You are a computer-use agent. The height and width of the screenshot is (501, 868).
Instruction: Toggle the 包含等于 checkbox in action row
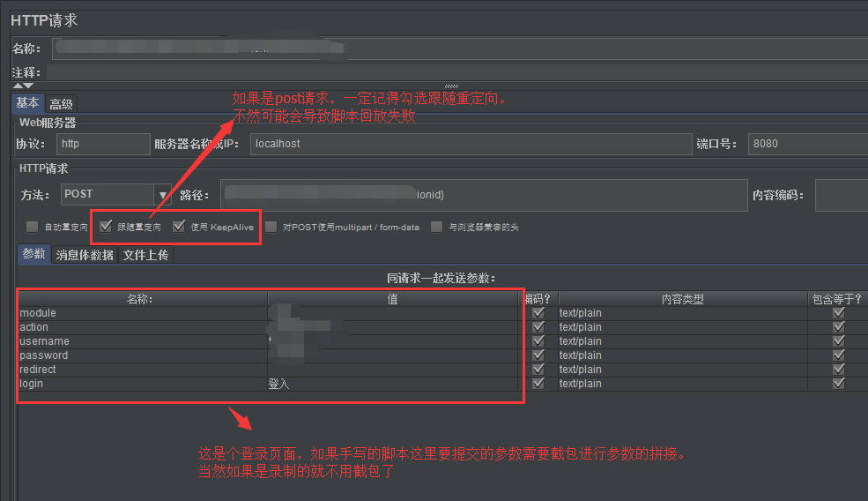click(839, 327)
